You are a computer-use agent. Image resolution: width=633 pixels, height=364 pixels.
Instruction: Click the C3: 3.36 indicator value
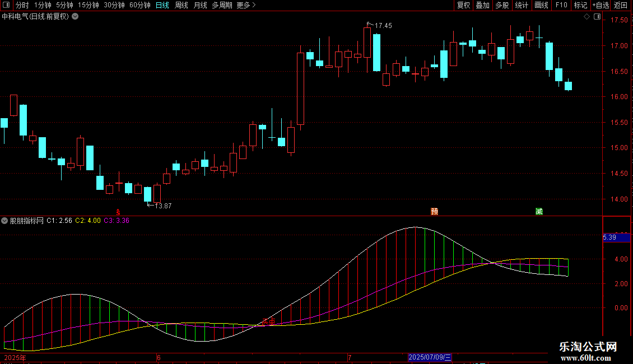117,221
